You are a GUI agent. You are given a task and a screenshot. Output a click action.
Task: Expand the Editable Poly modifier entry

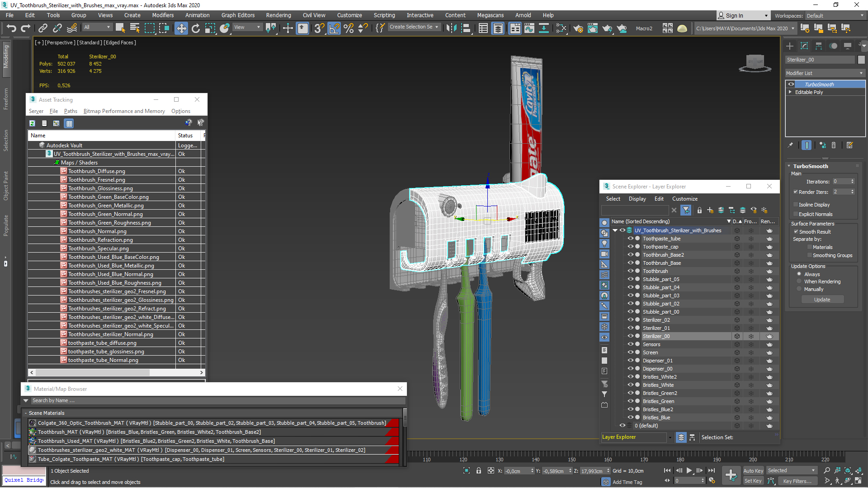[x=790, y=92]
